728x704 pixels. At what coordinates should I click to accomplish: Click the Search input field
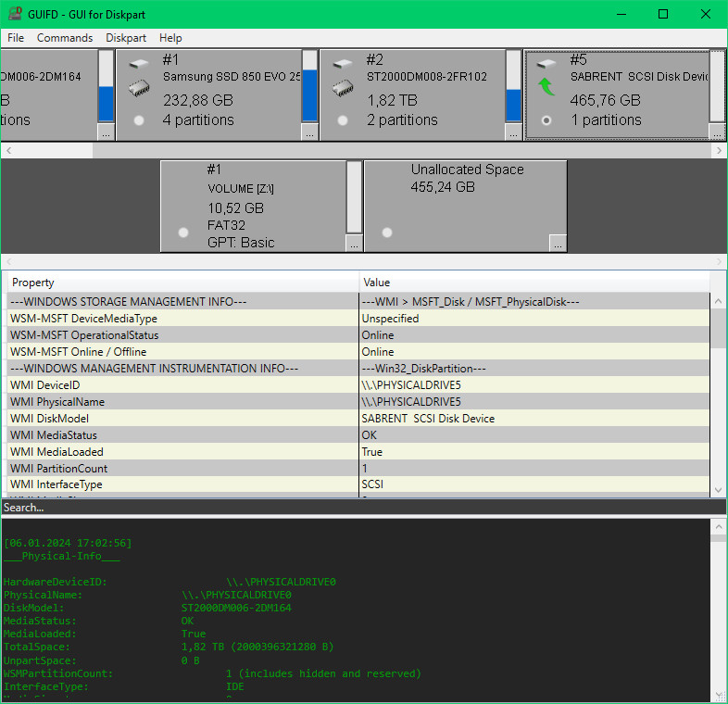click(x=361, y=508)
